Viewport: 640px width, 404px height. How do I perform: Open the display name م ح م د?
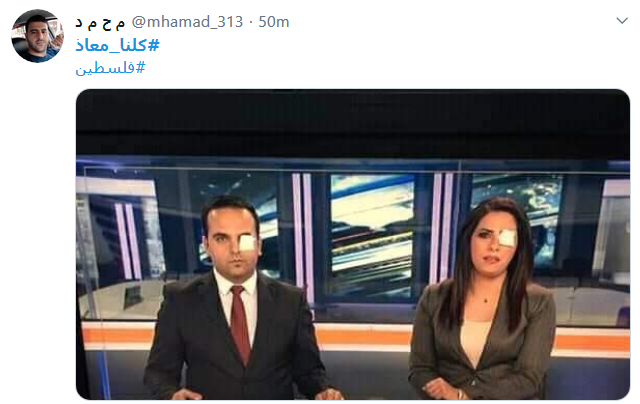100,22
